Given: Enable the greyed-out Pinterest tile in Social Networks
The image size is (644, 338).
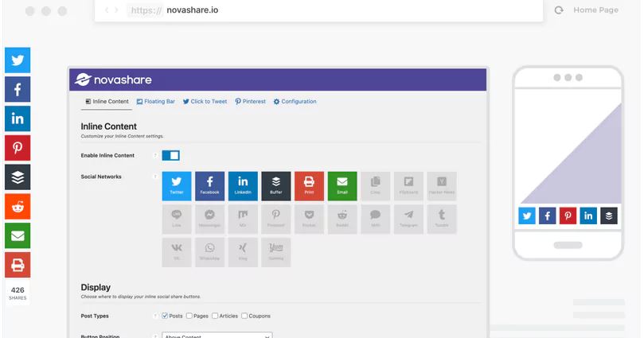Looking at the screenshot, I should (x=276, y=219).
